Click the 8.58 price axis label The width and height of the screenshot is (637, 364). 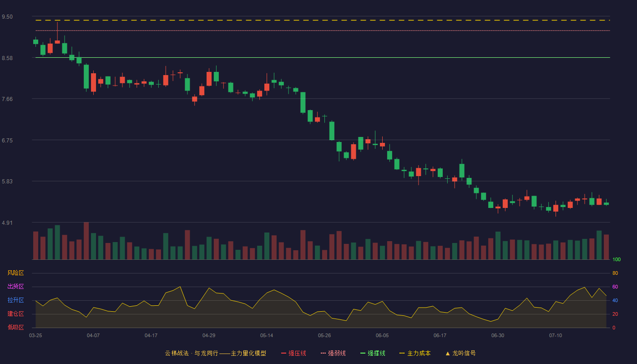tap(7, 58)
